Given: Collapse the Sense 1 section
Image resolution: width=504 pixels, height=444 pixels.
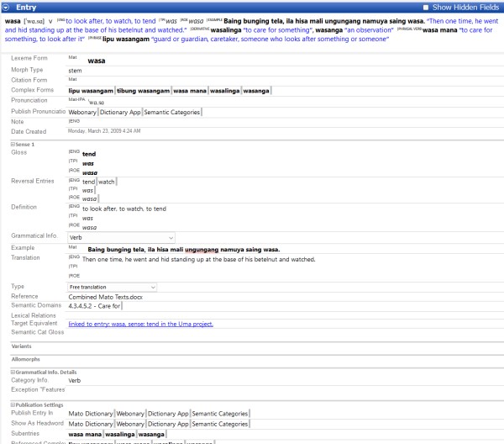Looking at the screenshot, I should tap(13, 145).
